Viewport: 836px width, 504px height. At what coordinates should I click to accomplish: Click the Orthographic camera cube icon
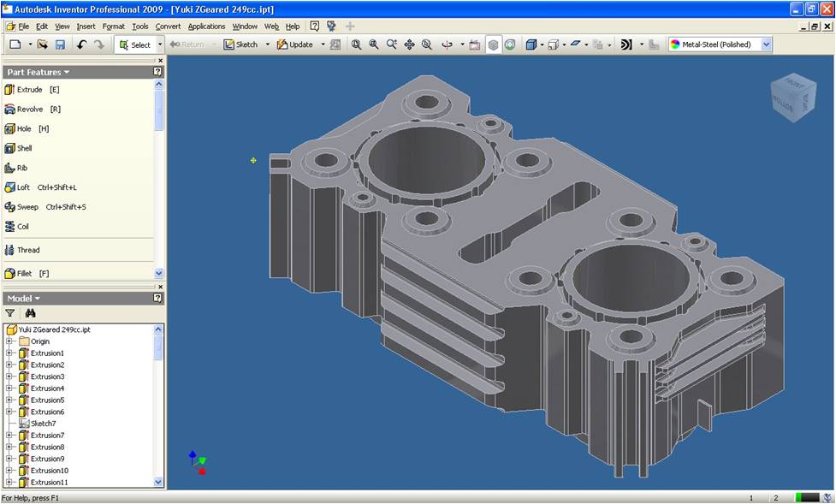click(554, 44)
